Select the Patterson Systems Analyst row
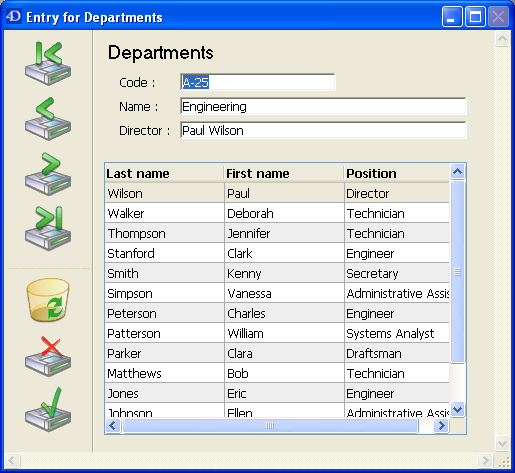 coord(277,333)
